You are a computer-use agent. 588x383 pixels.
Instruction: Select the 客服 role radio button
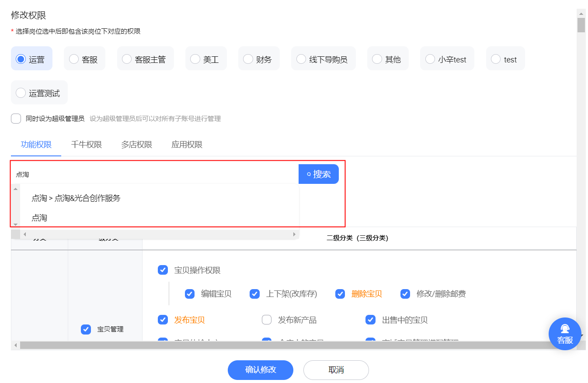coord(74,59)
